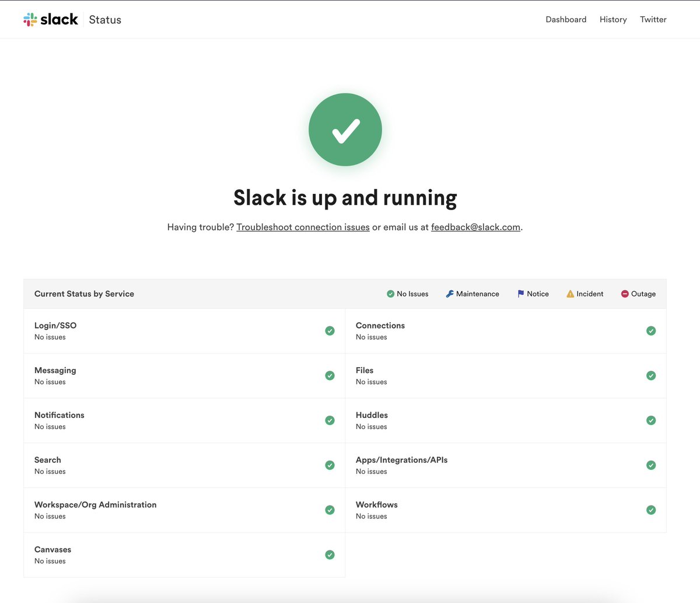Click the Messaging service name
This screenshot has height=603, width=700.
click(x=55, y=371)
